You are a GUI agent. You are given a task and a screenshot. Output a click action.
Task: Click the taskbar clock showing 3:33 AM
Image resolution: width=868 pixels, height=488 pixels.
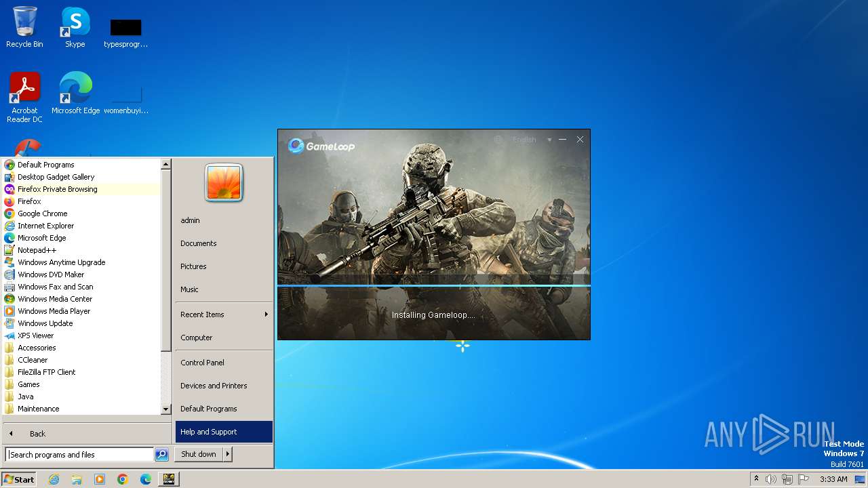click(x=833, y=479)
